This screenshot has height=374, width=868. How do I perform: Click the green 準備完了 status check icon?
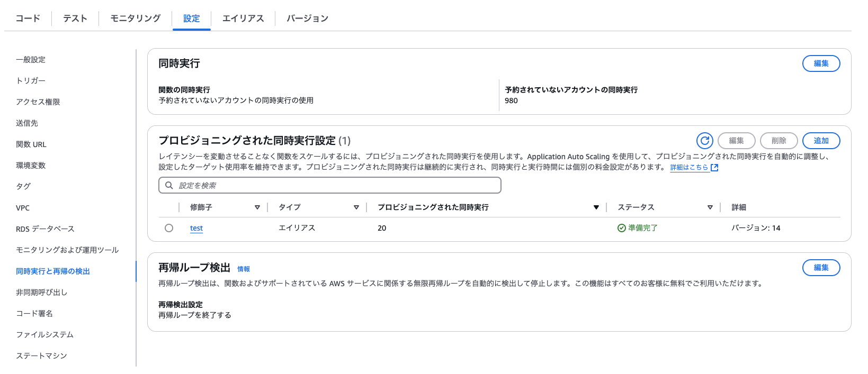tap(622, 228)
